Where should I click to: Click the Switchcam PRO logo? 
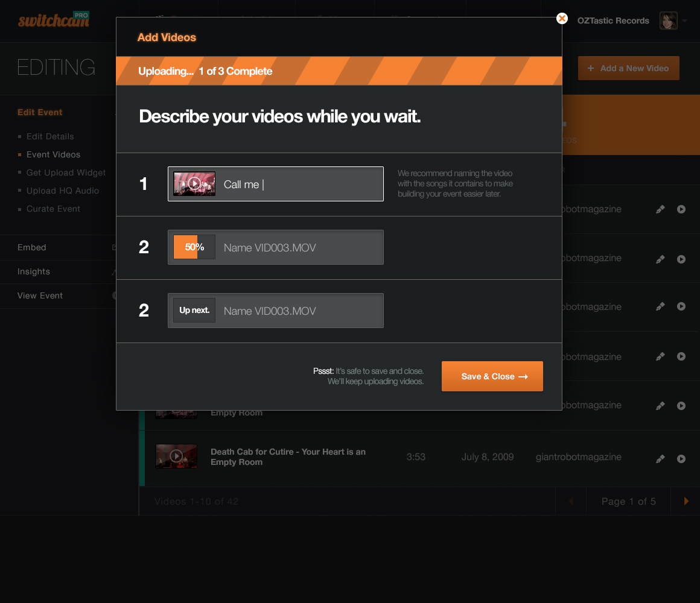coord(54,20)
